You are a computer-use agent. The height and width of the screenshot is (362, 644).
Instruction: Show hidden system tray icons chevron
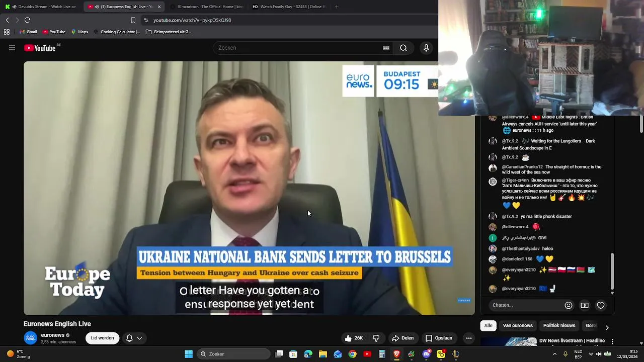(x=554, y=354)
